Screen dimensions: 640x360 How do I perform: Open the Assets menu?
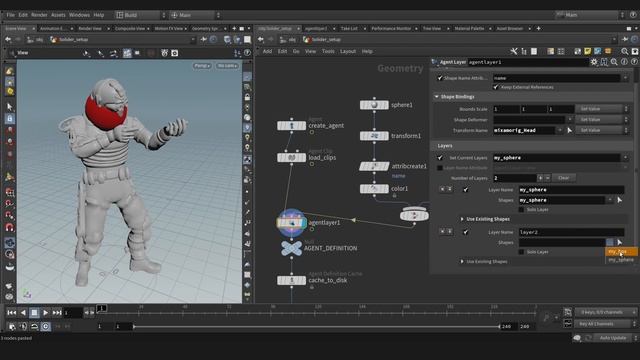pyautogui.click(x=58, y=15)
